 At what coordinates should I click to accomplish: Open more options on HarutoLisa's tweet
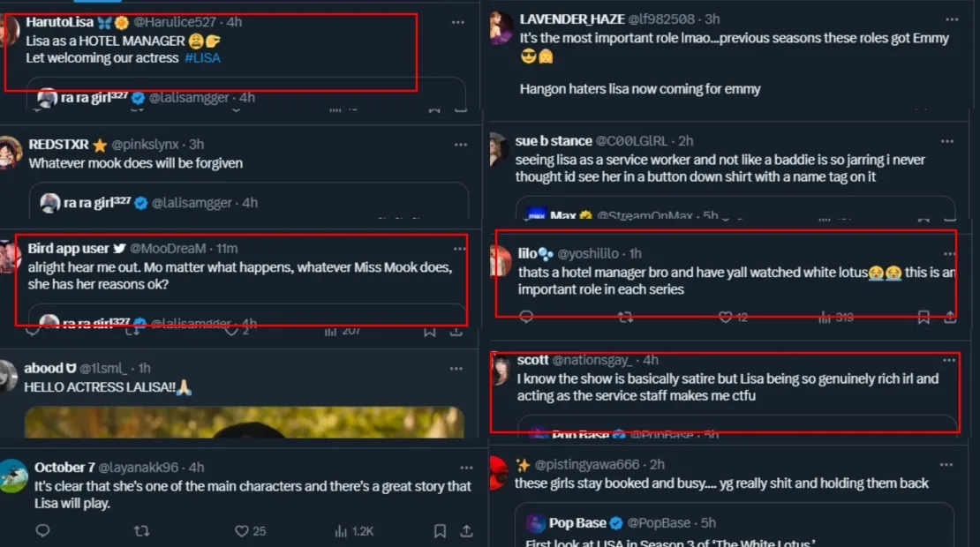coord(457,22)
